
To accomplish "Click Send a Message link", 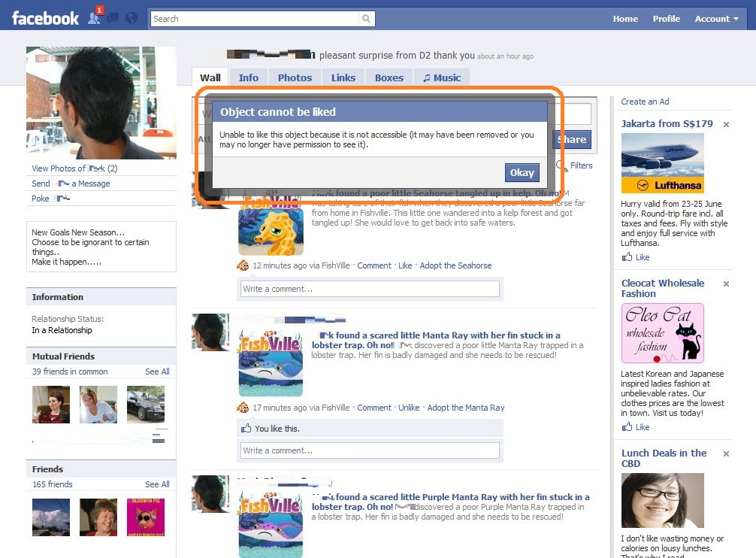I will coord(71,183).
